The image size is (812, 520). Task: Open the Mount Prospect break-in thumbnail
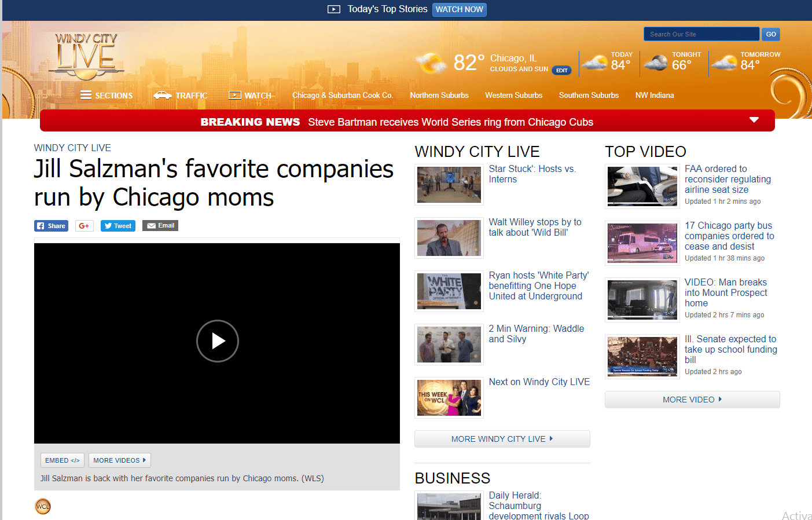click(x=642, y=300)
